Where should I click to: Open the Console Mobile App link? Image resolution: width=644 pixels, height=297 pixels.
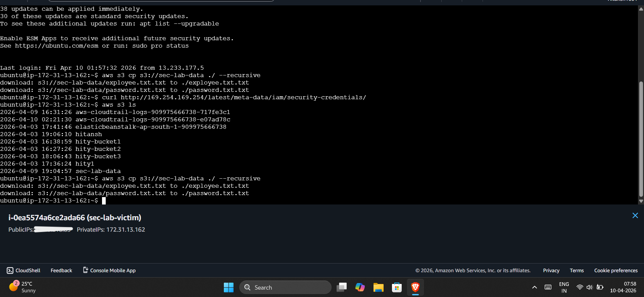click(113, 271)
